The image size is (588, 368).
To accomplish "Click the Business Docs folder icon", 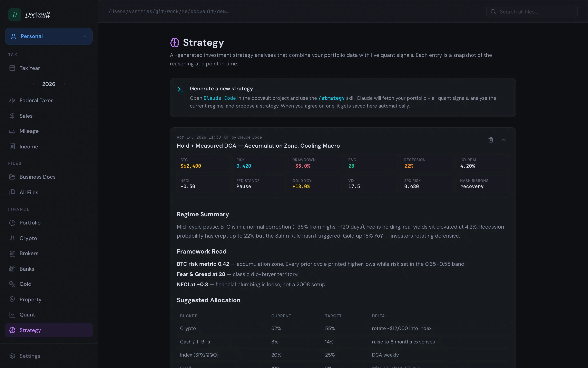I will [12, 177].
